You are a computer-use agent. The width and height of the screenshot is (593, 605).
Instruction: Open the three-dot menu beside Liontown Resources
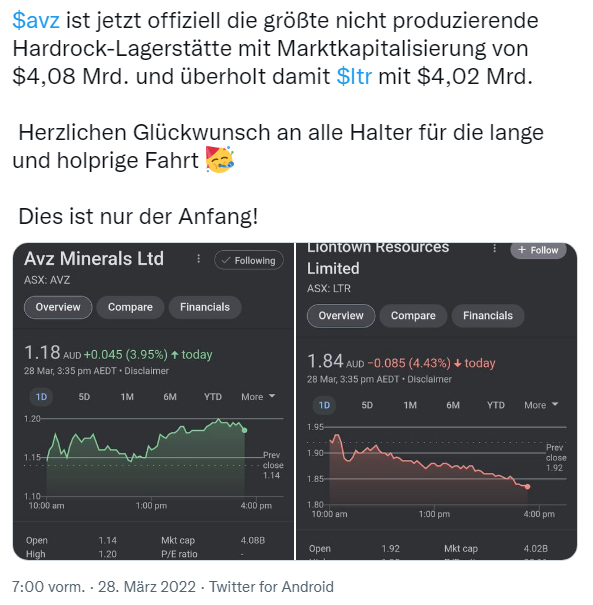[x=495, y=248]
